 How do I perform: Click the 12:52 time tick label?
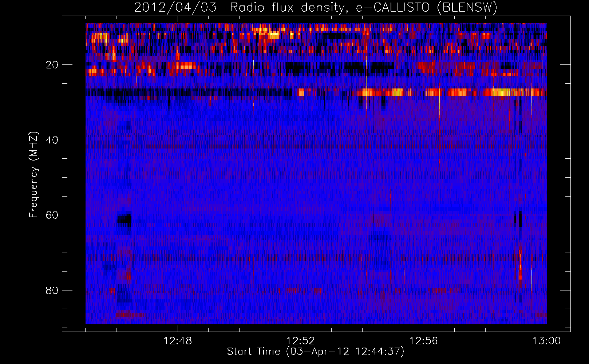pyautogui.click(x=301, y=341)
